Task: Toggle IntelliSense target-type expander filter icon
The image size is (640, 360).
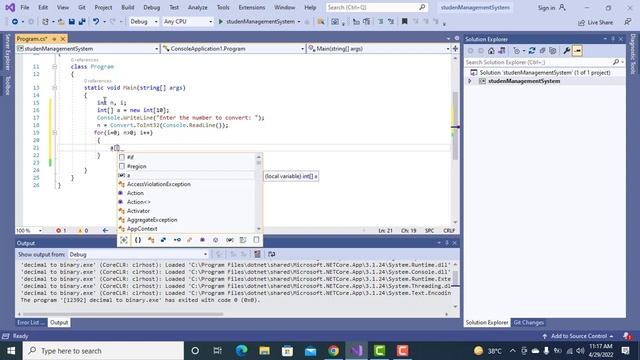Action: click(x=124, y=240)
